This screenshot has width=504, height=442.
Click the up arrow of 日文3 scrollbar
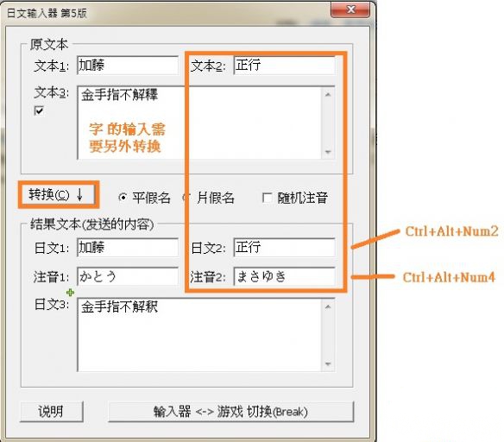coord(328,306)
